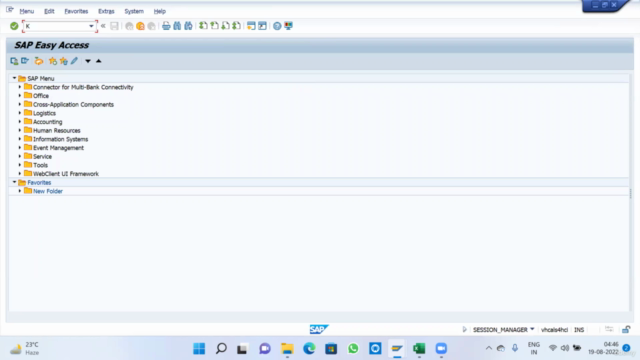
Task: Click the status bar lock icon
Action: pyautogui.click(x=626, y=329)
